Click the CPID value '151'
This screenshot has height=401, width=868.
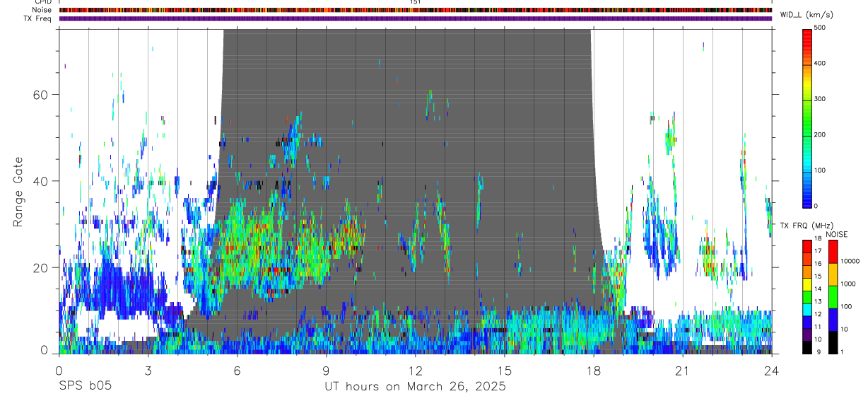(415, 2)
